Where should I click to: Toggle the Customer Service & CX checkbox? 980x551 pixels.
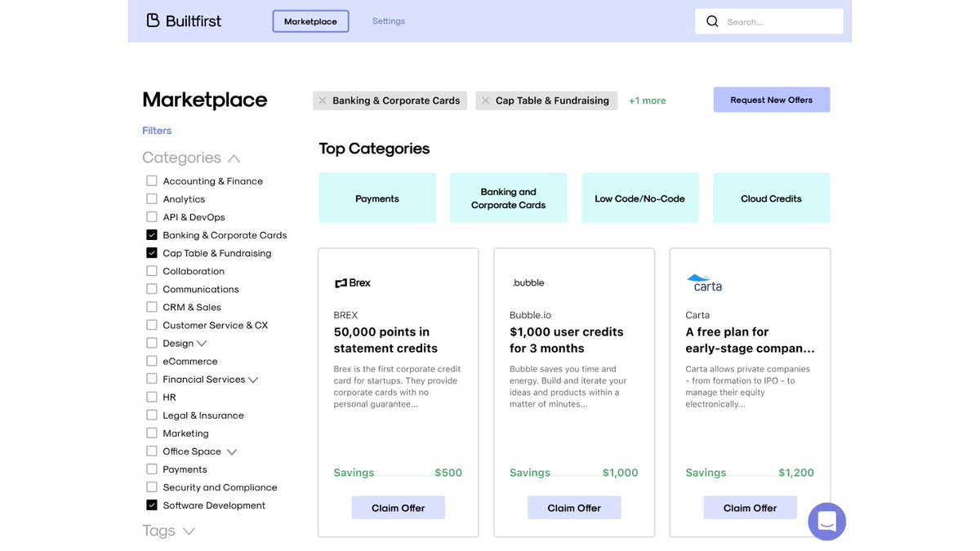pos(151,325)
